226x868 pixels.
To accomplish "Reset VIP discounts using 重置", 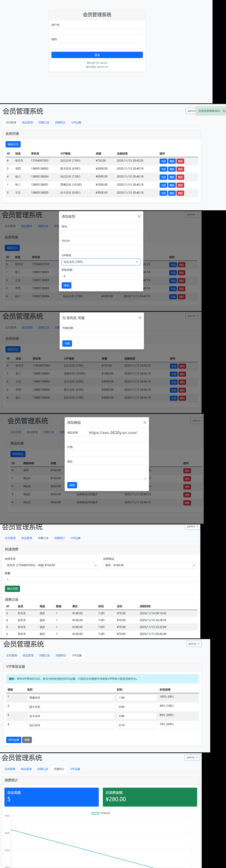I will point(27,740).
